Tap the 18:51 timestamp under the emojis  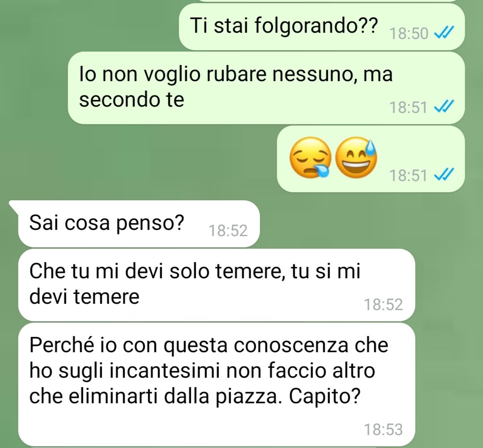point(408,176)
